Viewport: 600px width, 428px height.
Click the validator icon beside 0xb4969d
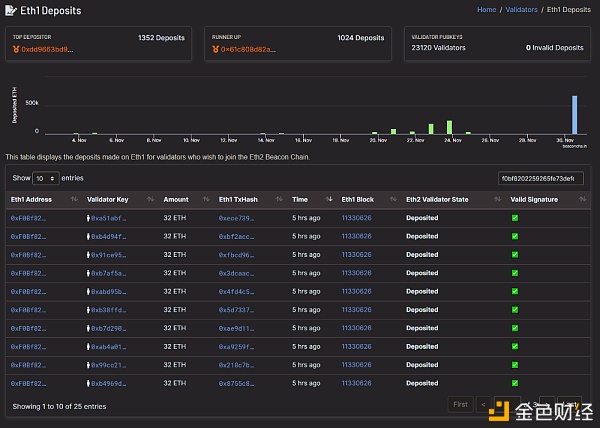tap(88, 383)
